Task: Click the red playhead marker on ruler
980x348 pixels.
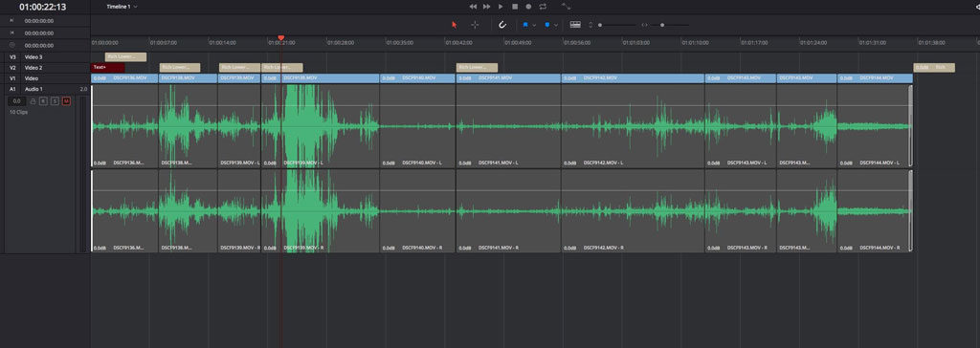Action: (280, 38)
